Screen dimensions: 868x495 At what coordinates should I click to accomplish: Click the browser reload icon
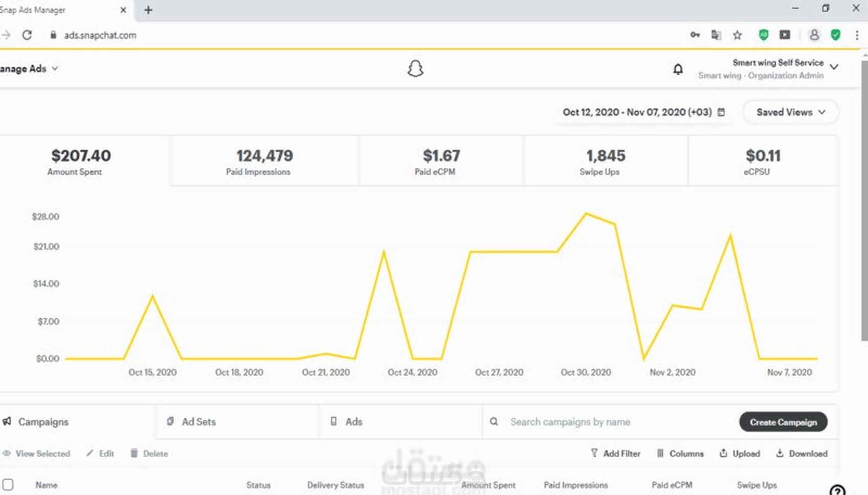tap(27, 35)
